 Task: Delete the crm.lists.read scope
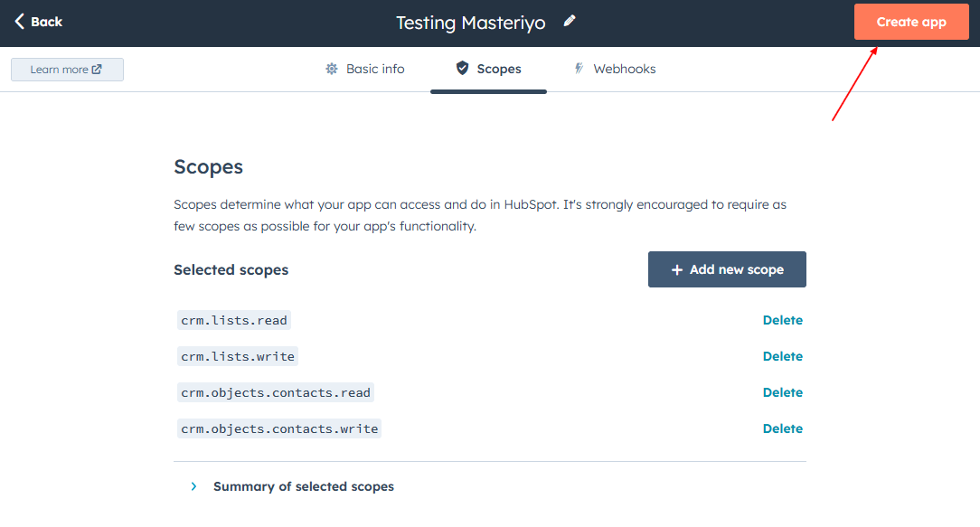coord(783,320)
